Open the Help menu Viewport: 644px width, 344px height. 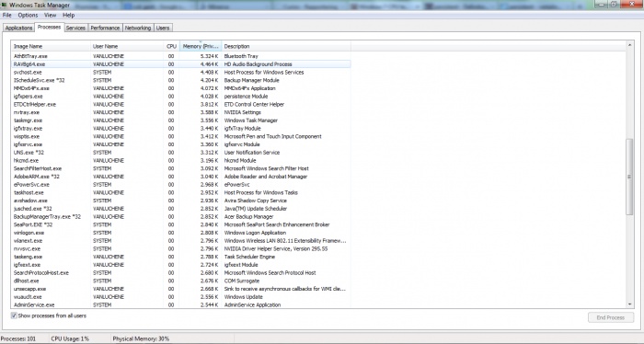pos(69,16)
